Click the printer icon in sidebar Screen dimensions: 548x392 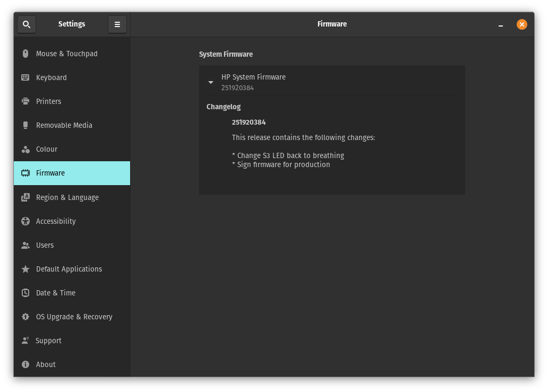(25, 101)
